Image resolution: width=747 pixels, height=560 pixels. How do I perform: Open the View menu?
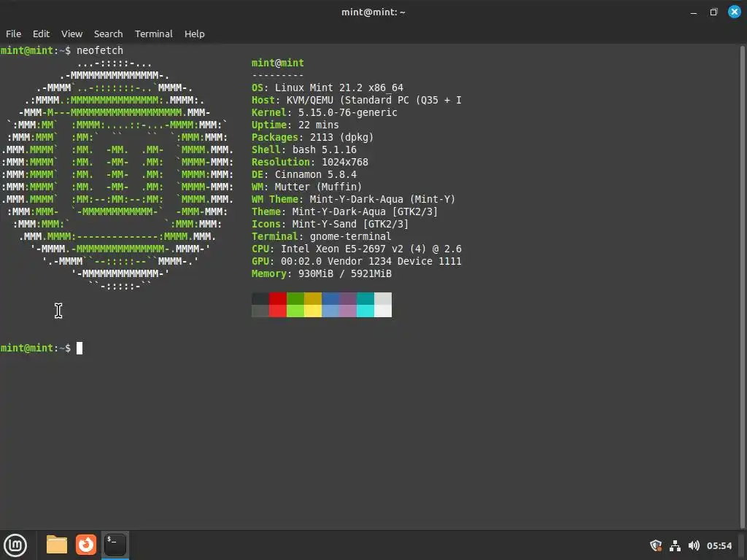pos(72,34)
